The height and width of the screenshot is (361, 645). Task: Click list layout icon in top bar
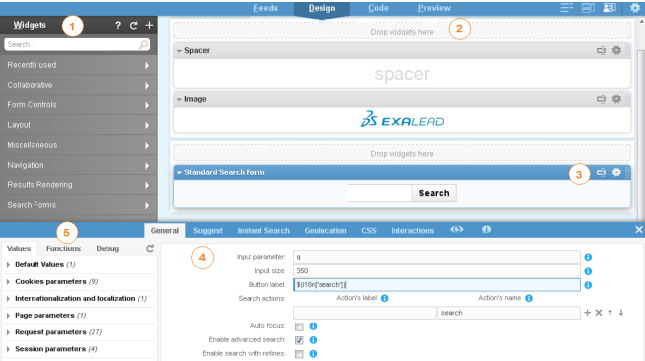[x=566, y=8]
